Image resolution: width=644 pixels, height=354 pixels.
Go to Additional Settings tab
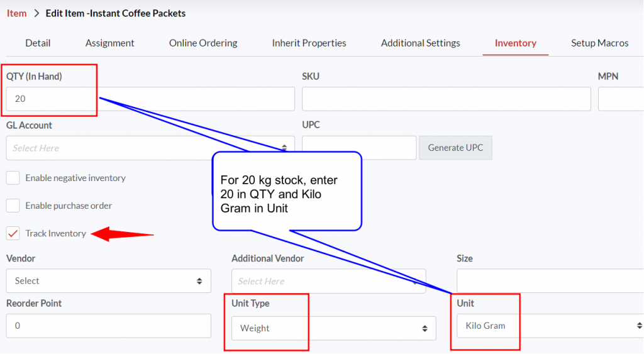pos(420,43)
